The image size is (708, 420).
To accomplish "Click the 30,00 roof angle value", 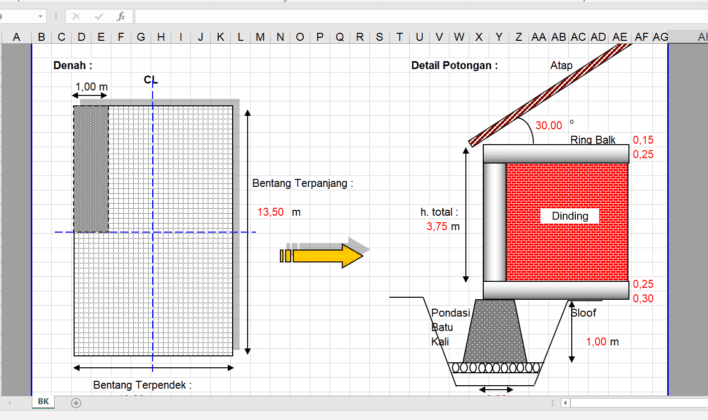I will [548, 126].
